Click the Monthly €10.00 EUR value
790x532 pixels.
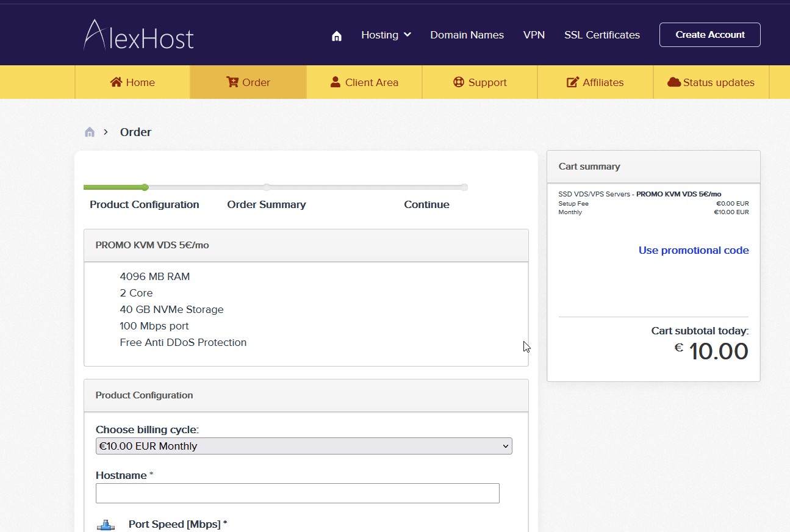(x=731, y=212)
